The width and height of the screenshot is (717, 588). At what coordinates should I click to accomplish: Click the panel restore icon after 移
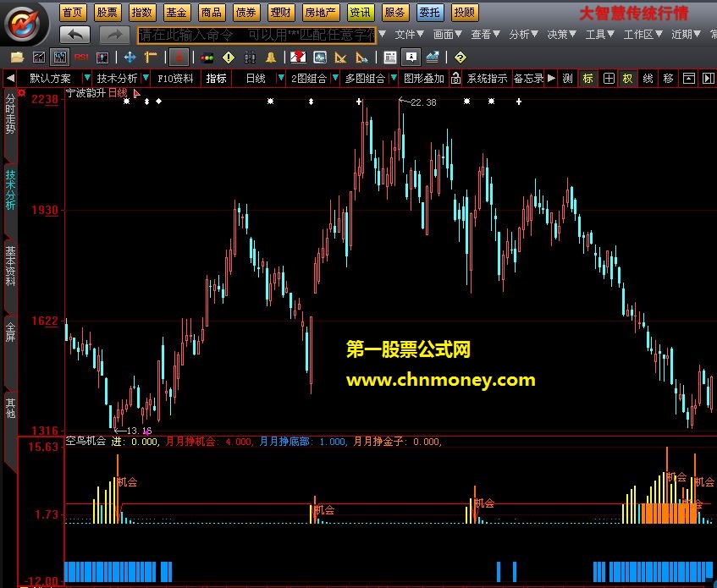point(689,79)
